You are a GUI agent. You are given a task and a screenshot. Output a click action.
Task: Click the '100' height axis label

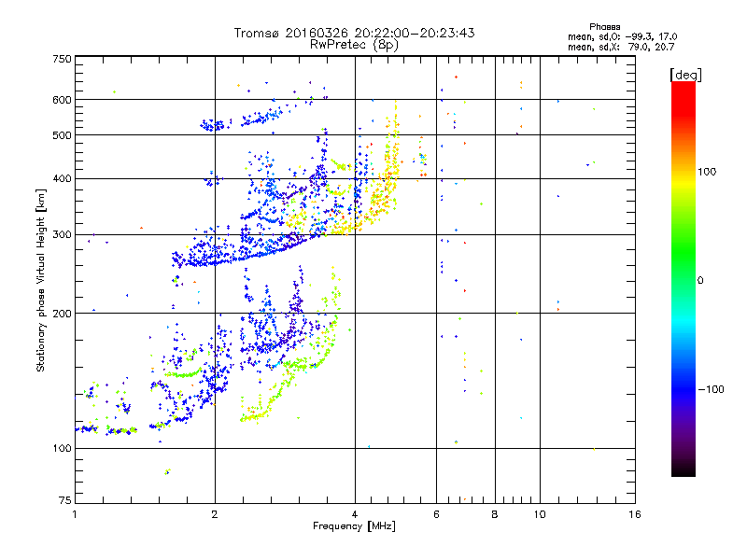[62, 449]
